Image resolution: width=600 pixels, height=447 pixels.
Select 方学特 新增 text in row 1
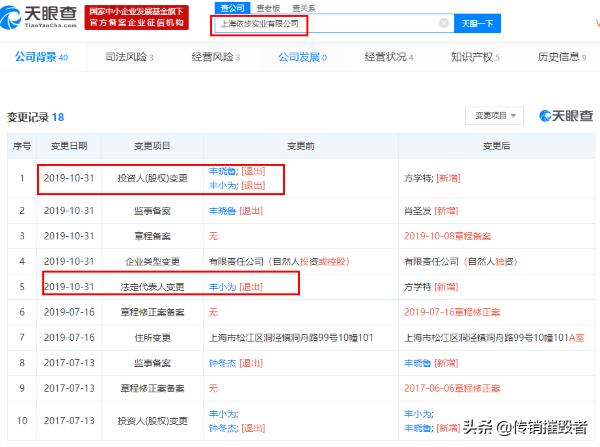coord(432,178)
